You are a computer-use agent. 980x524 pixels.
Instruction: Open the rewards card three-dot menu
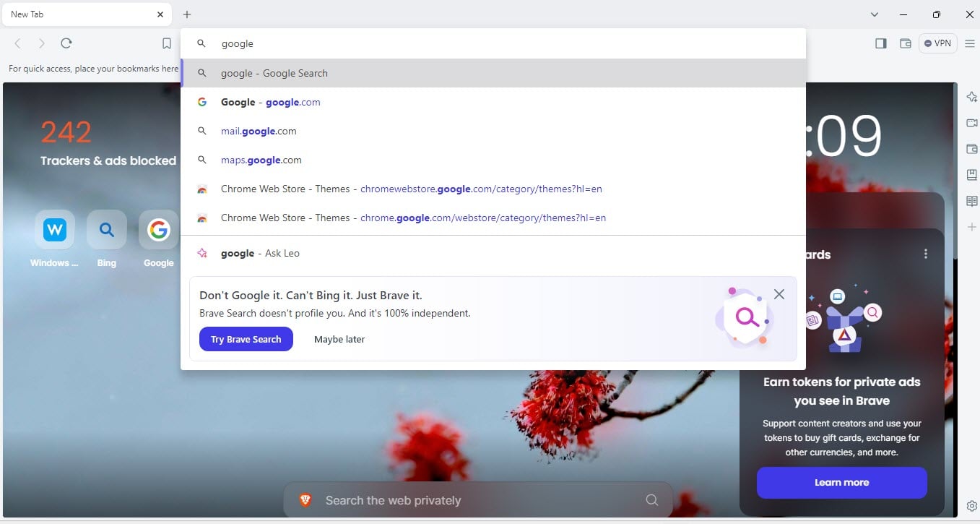click(926, 254)
